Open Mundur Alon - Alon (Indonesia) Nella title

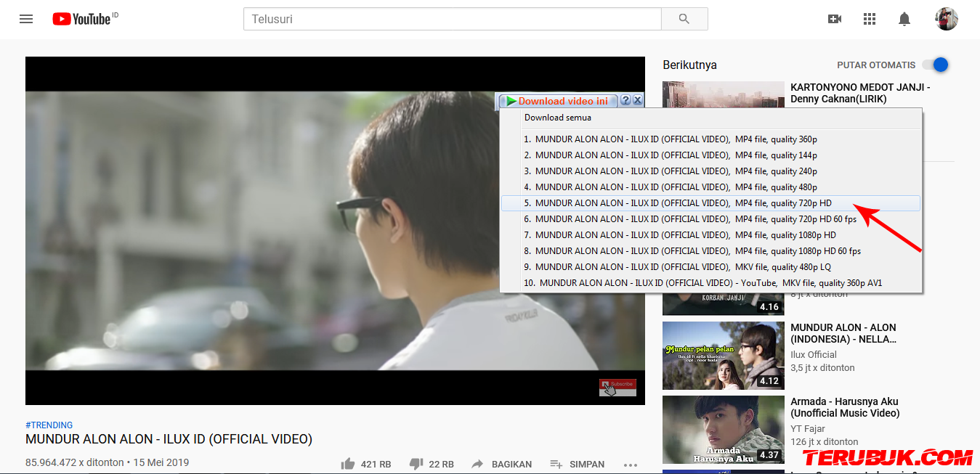(843, 333)
